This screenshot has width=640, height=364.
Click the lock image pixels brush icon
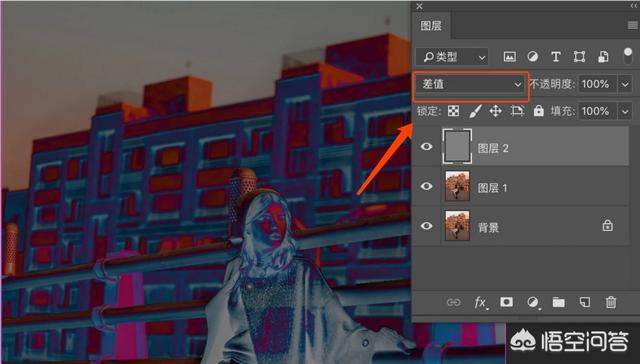click(475, 111)
